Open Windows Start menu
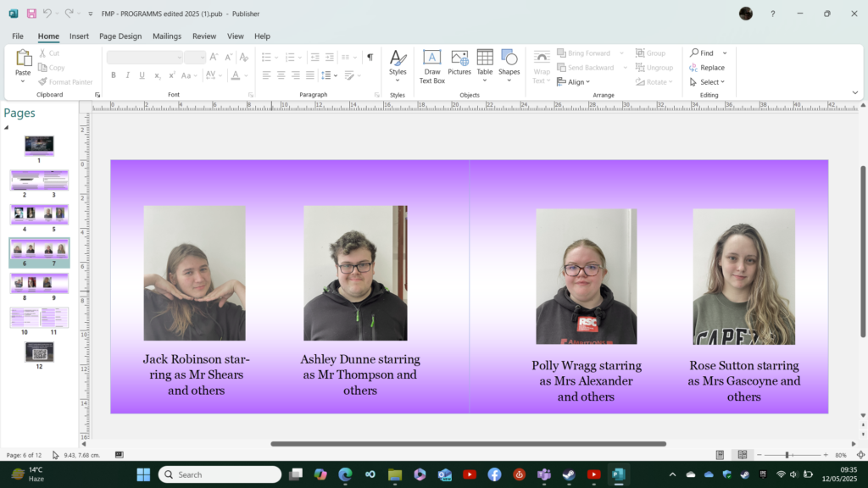 click(x=143, y=474)
